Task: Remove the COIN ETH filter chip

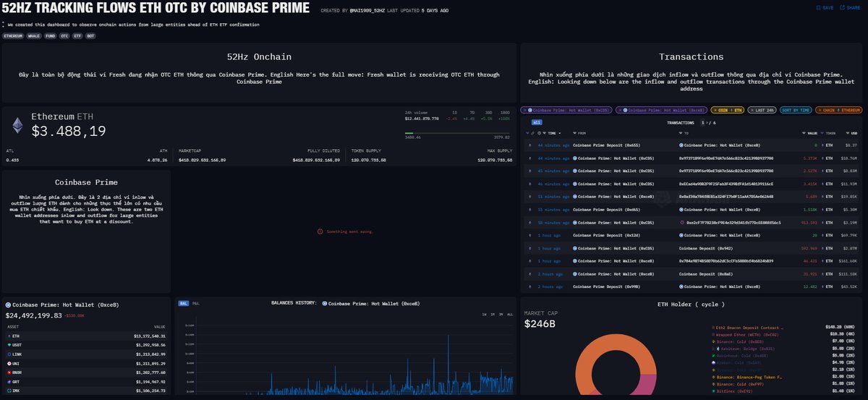Action: [715, 110]
